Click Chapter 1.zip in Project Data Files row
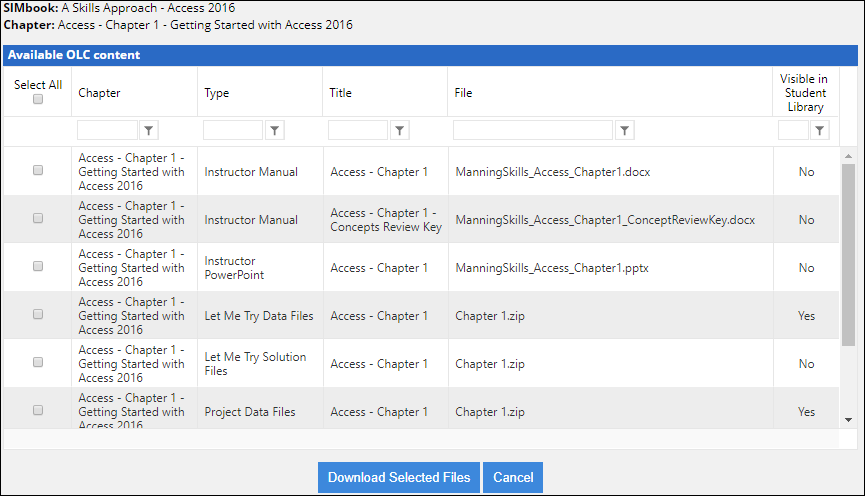865x496 pixels. tap(490, 412)
